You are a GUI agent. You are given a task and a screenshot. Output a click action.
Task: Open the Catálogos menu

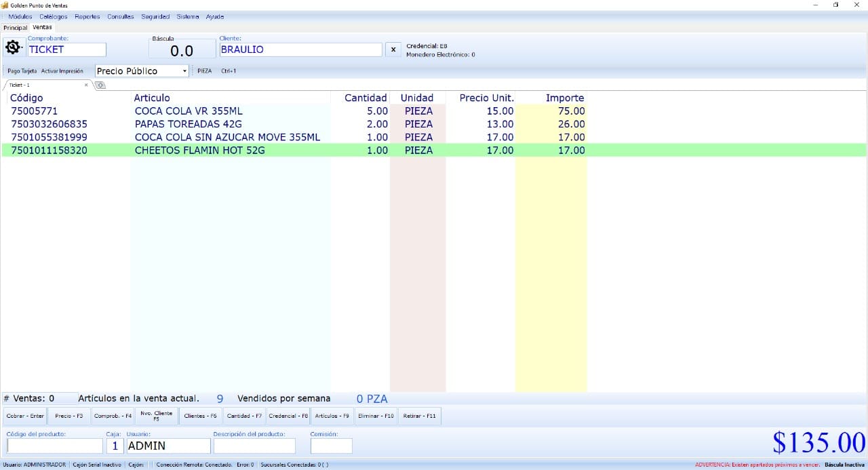click(x=54, y=16)
